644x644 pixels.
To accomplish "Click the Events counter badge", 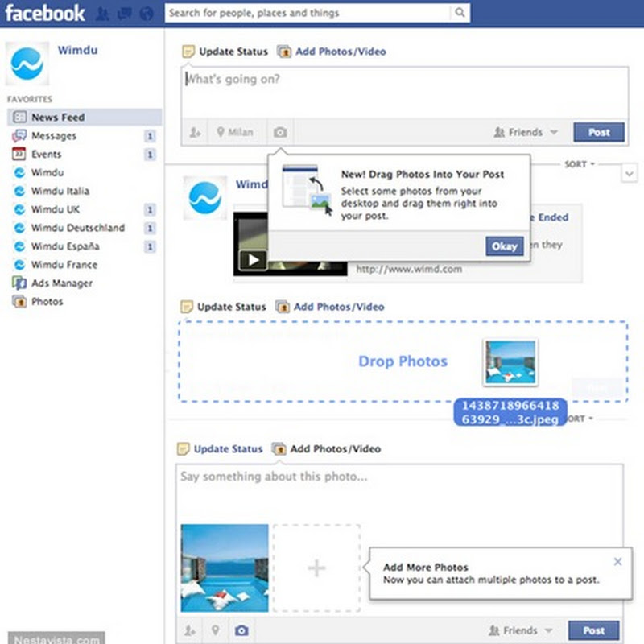I will [x=150, y=155].
